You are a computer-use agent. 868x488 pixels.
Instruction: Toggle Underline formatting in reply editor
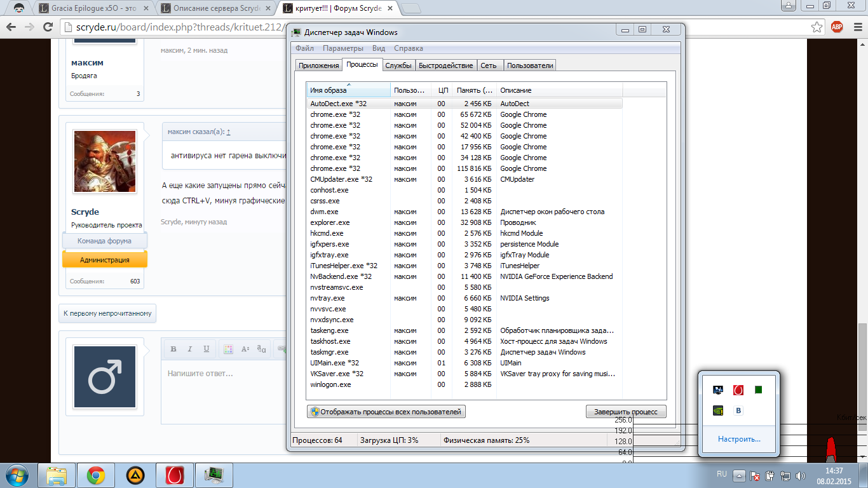[206, 349]
